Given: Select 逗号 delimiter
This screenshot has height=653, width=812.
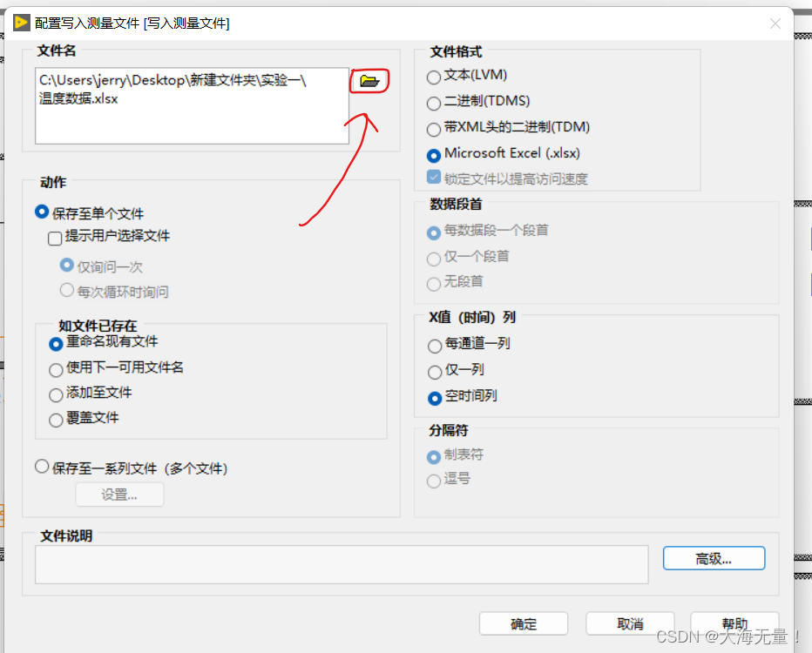Looking at the screenshot, I should tap(434, 481).
